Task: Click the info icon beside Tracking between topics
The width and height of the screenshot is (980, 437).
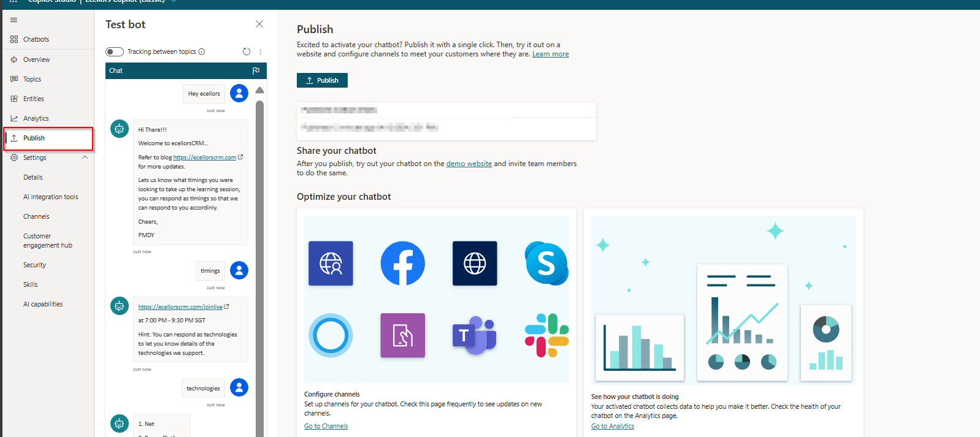Action: click(x=202, y=51)
